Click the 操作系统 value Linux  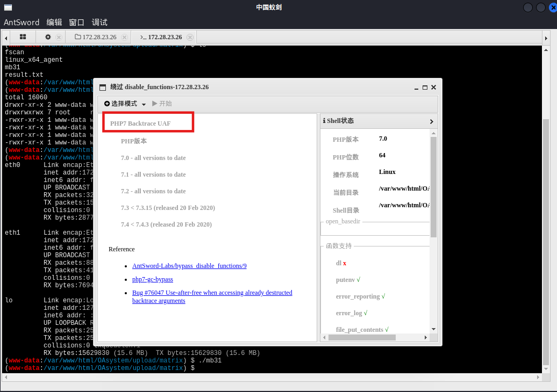pos(387,172)
